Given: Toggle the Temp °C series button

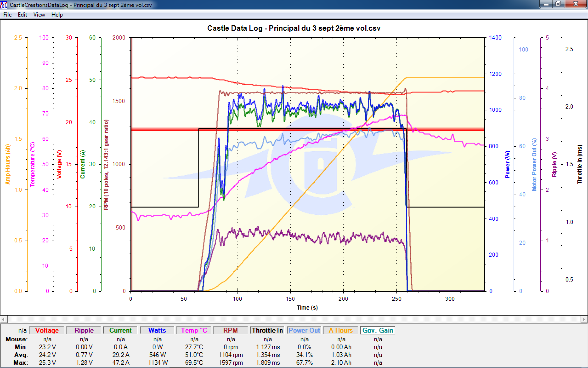Looking at the screenshot, I should (194, 330).
